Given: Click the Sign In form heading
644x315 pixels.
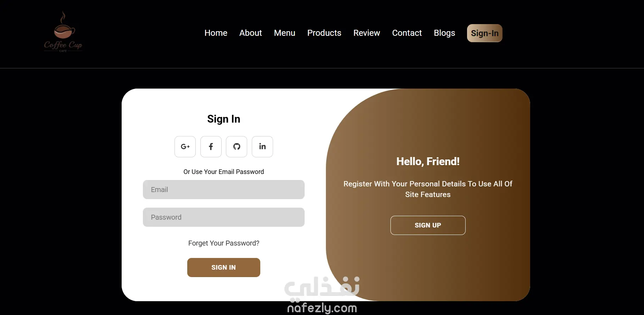Looking at the screenshot, I should pyautogui.click(x=224, y=119).
